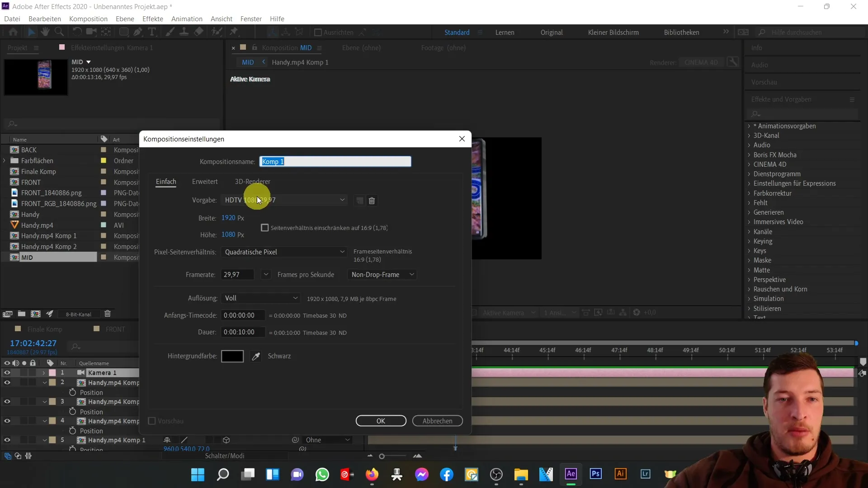
Task: Check Seitenverhältnis einschränken checkbox
Action: pyautogui.click(x=265, y=228)
